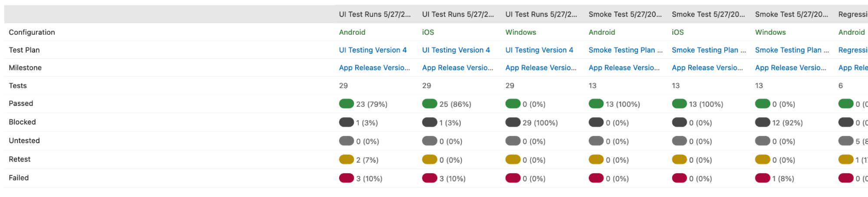Click the red Failed pill showing 1 (8%)
Image resolution: width=868 pixels, height=197 pixels.
[762, 178]
